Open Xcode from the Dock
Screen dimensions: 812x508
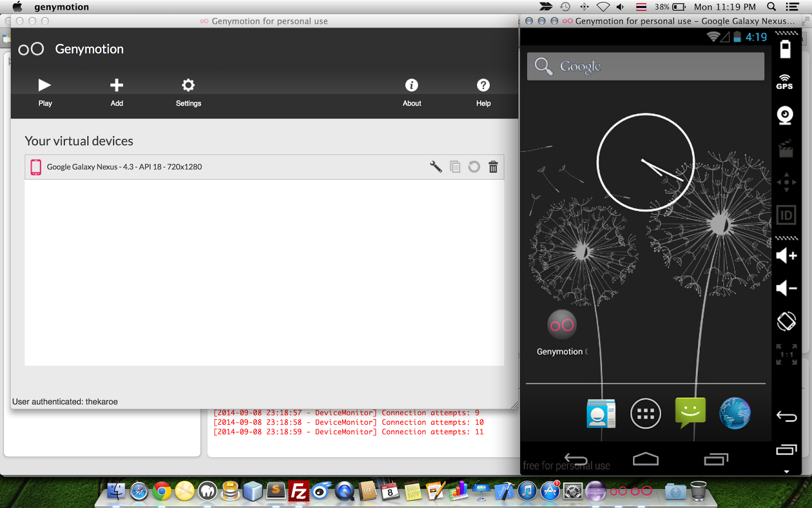point(504,491)
